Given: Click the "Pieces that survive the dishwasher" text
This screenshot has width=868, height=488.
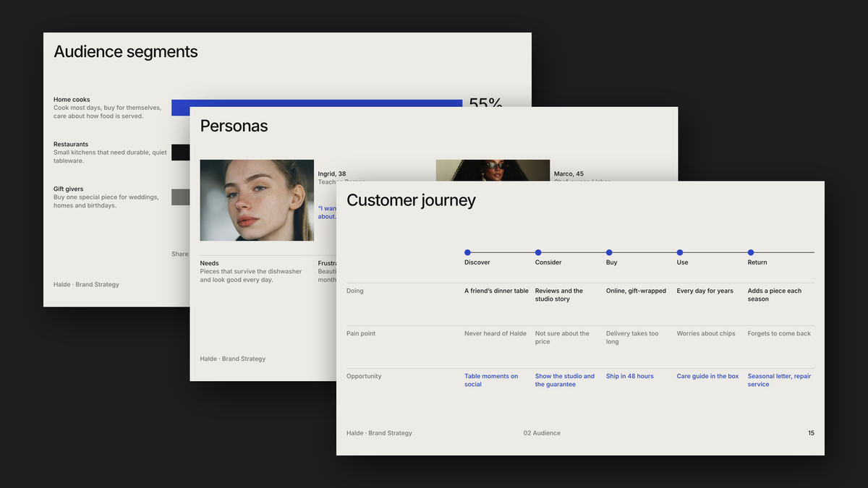Looking at the screenshot, I should pos(251,275).
